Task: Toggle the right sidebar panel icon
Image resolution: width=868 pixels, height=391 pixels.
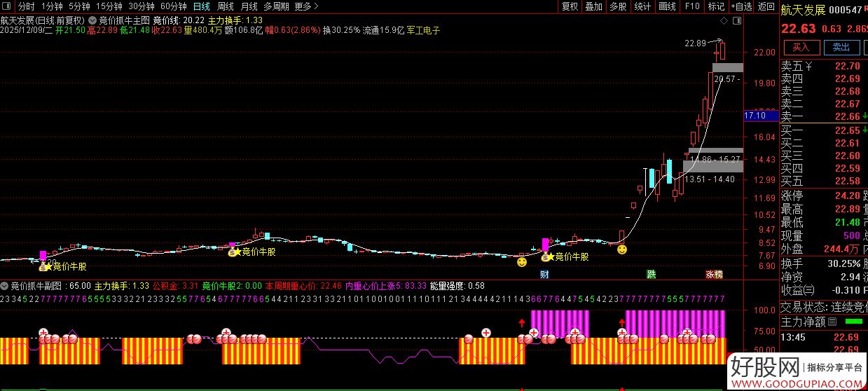Action: coord(736,20)
